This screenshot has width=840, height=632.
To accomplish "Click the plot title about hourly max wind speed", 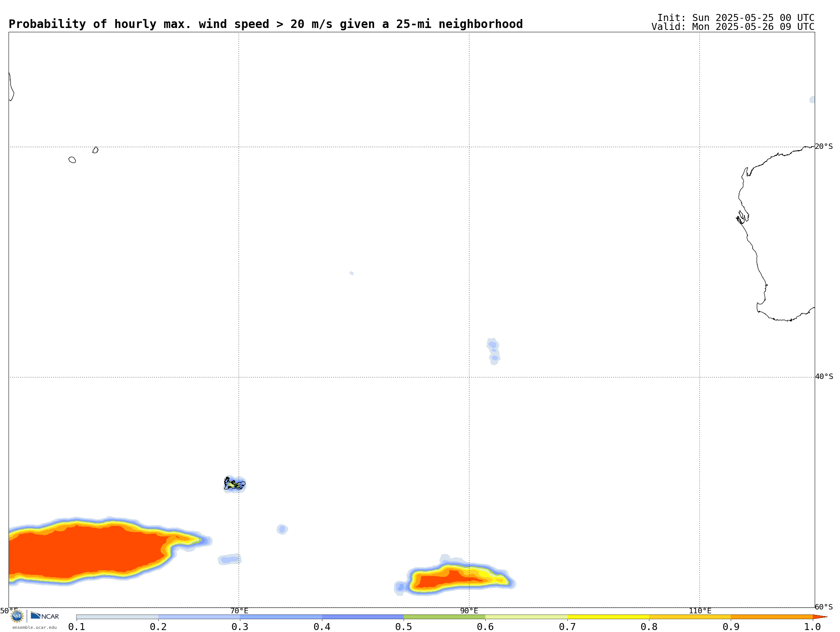I will pos(266,24).
